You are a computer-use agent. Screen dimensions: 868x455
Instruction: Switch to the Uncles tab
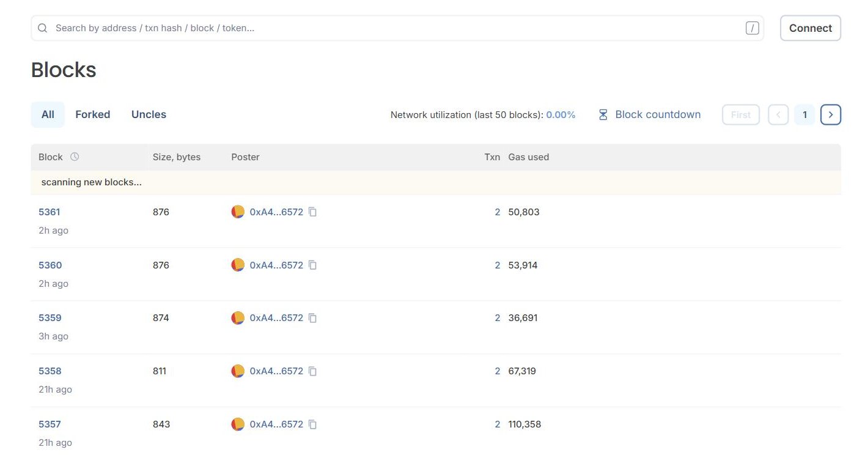(x=149, y=114)
